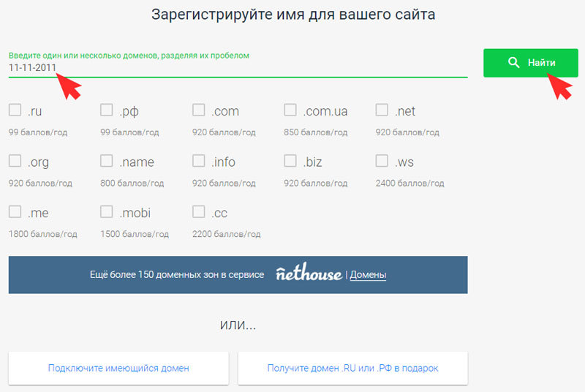Click the 'или...' separator text
Image resolution: width=585 pixels, height=392 pixels.
[238, 325]
